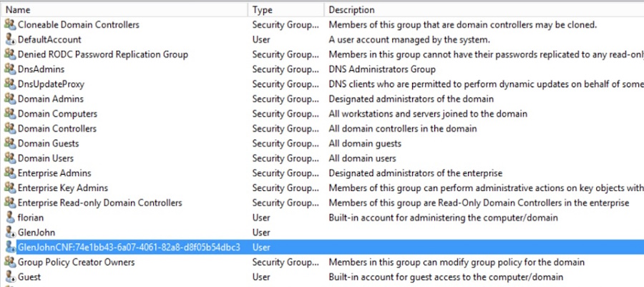Select the Denied RODC Password Replication Group entry
This screenshot has height=287, width=644.
coord(102,54)
